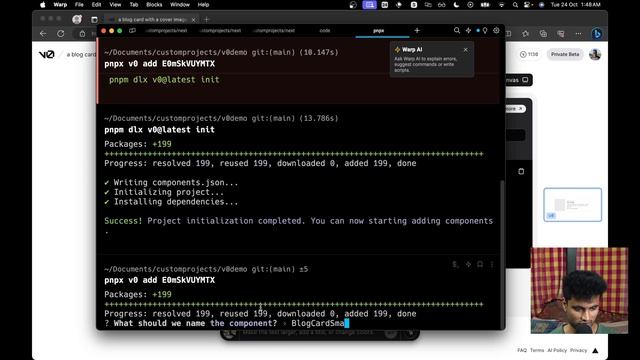
Task: Click the Private Beta badge
Action: point(565,54)
